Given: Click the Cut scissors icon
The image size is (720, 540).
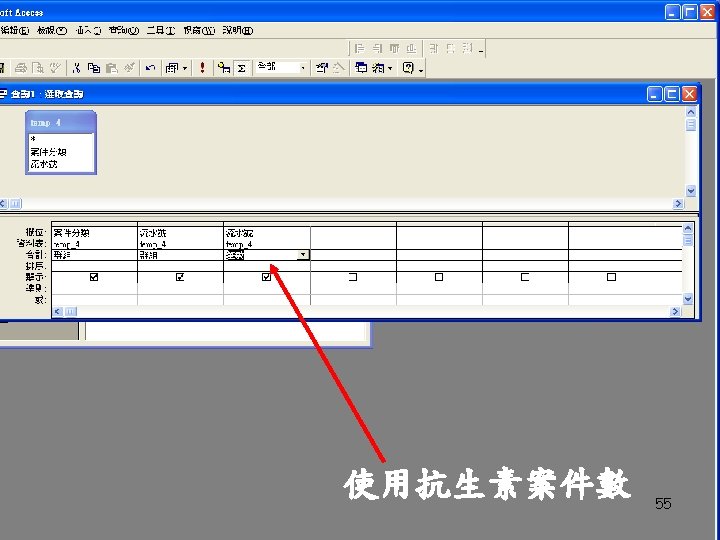Looking at the screenshot, I should [x=76, y=68].
